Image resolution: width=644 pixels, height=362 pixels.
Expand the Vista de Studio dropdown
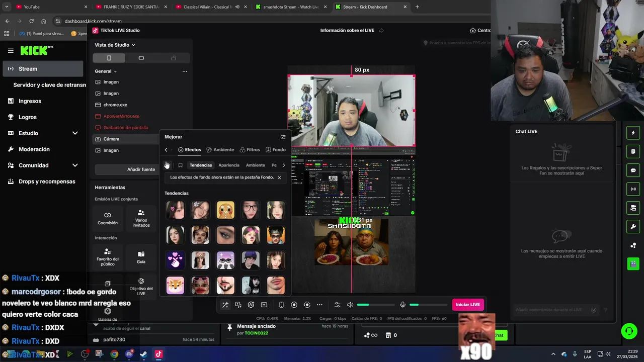[115, 45]
